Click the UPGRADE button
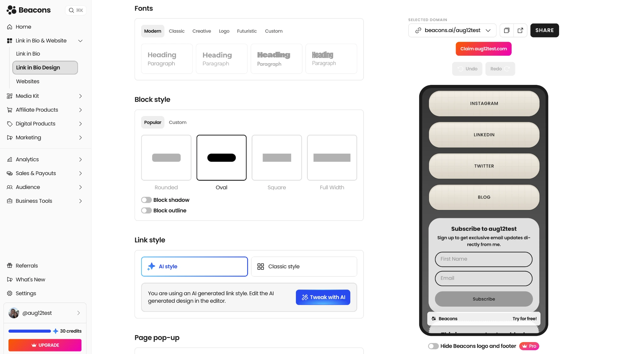Viewport: 644px width, 354px height. coord(45,345)
